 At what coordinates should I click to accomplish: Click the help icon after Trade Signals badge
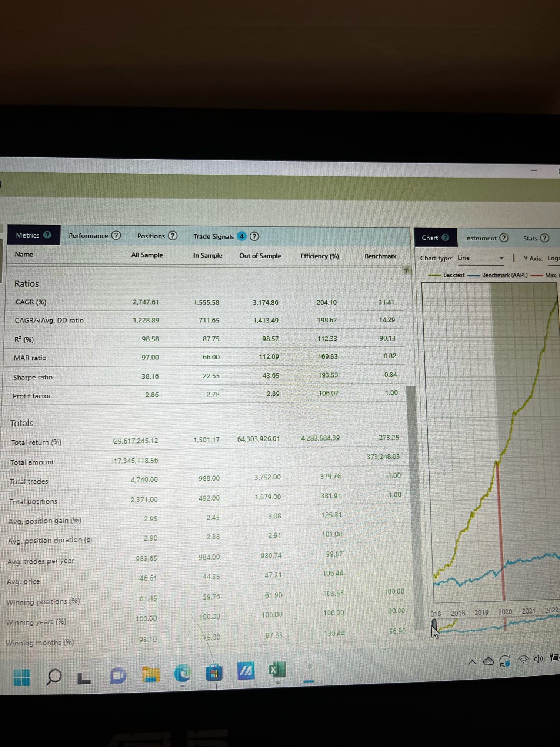[254, 236]
